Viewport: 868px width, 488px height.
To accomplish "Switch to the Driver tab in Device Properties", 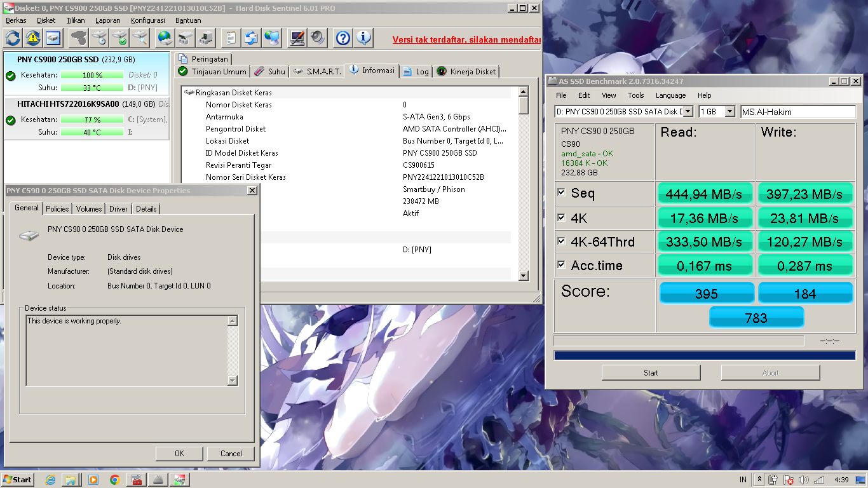I will [118, 208].
